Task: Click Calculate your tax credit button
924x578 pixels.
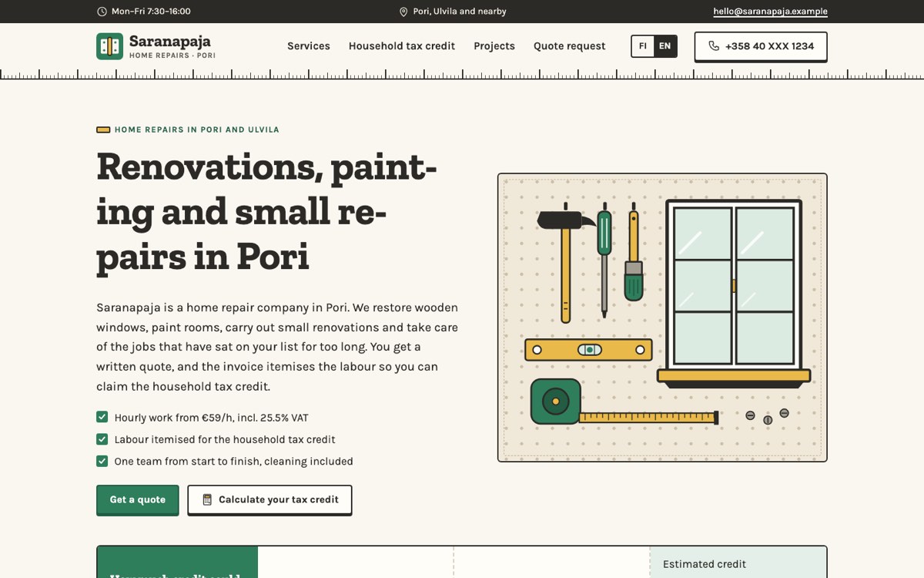Action: (269, 499)
